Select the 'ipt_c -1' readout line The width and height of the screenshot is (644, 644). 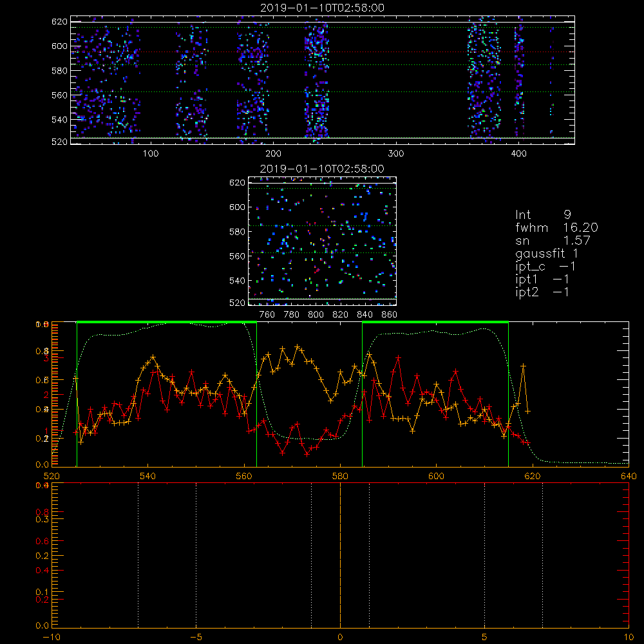tap(545, 267)
